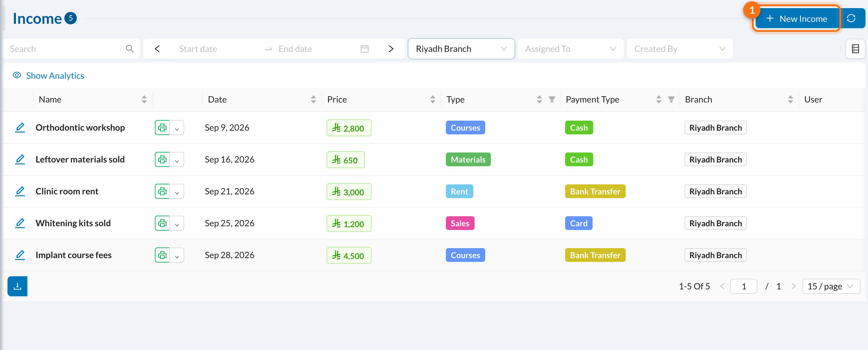Sort by the Date column
The image size is (868, 350).
coord(313,99)
